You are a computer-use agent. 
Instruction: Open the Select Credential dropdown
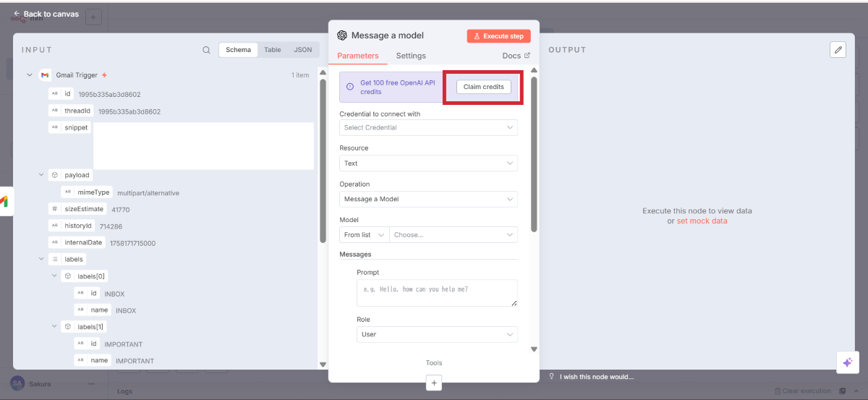click(x=428, y=127)
